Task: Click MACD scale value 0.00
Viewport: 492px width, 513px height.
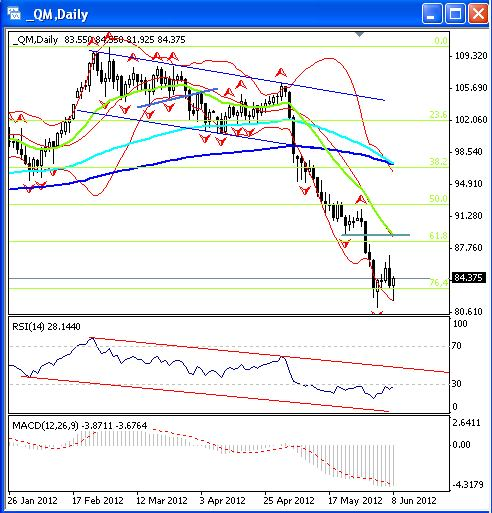Action: (461, 445)
